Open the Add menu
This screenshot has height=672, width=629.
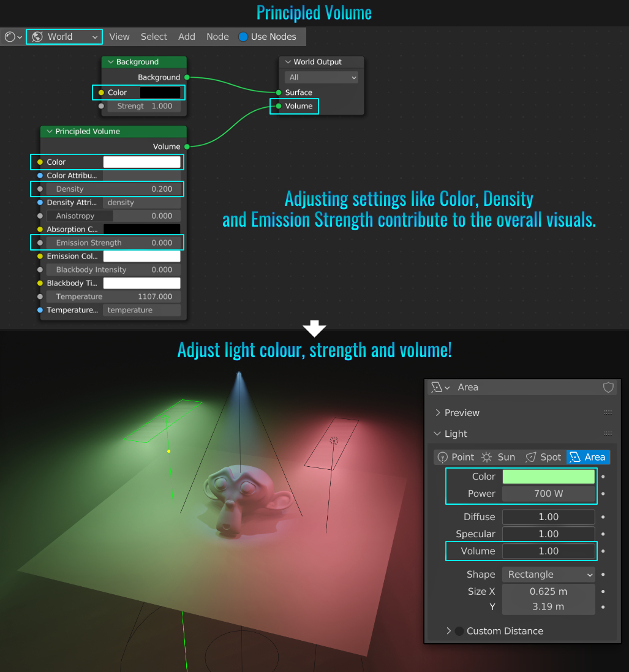coord(187,37)
